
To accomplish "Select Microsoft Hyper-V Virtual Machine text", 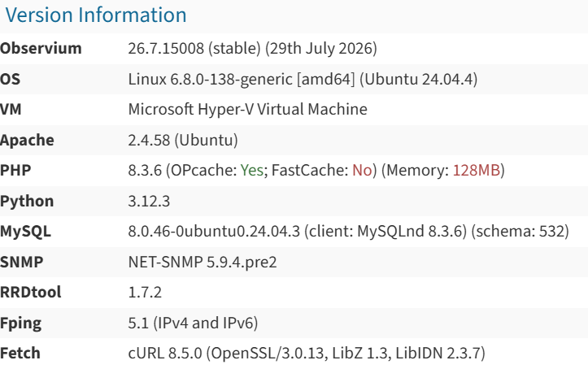I will coord(247,110).
